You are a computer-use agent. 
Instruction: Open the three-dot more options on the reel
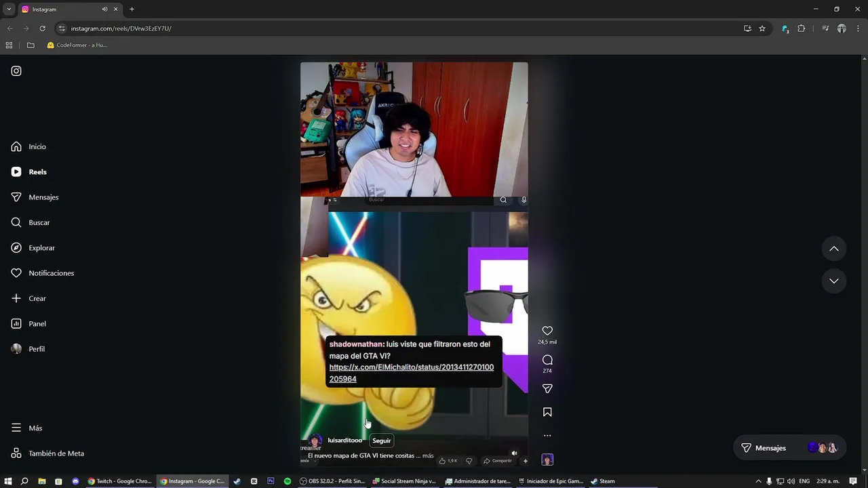click(x=547, y=436)
